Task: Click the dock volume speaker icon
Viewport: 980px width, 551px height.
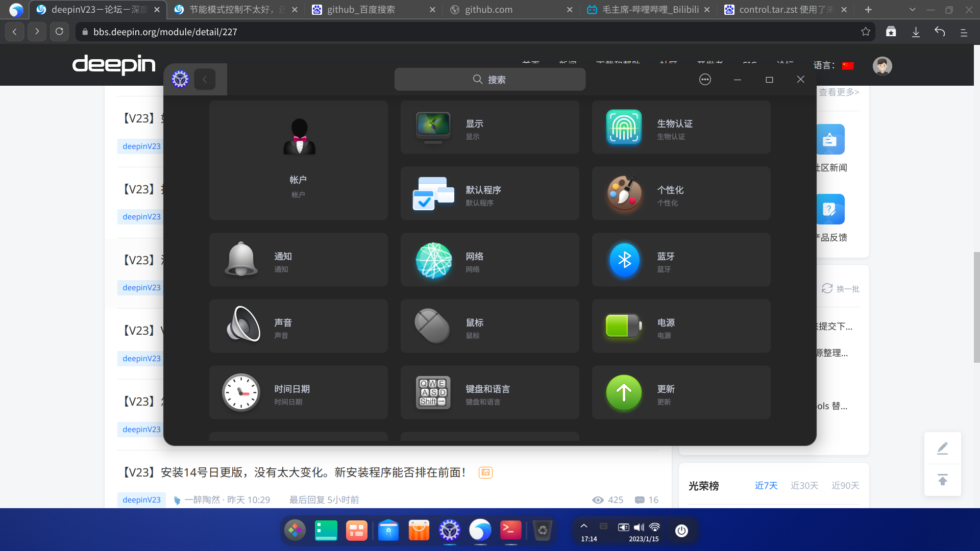Action: 639,528
